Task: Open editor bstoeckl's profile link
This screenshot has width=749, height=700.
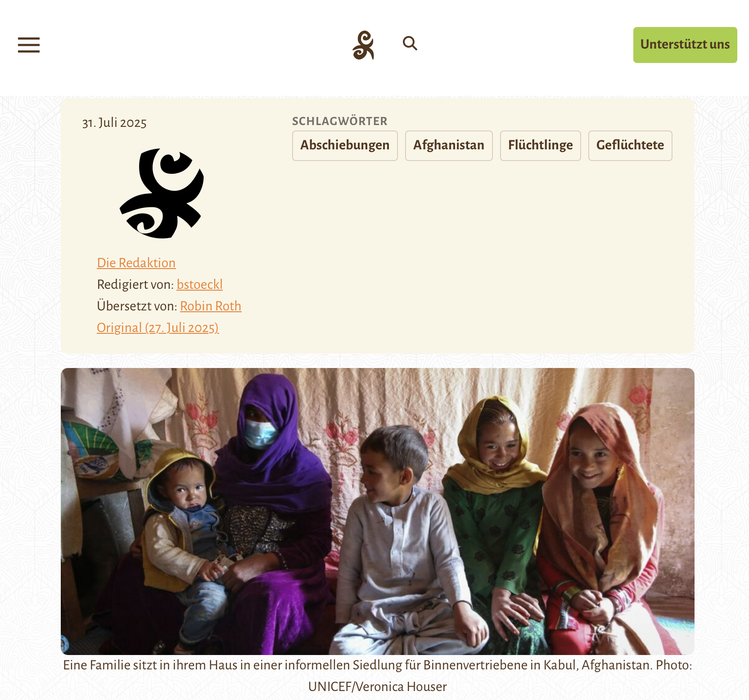Action: point(200,284)
